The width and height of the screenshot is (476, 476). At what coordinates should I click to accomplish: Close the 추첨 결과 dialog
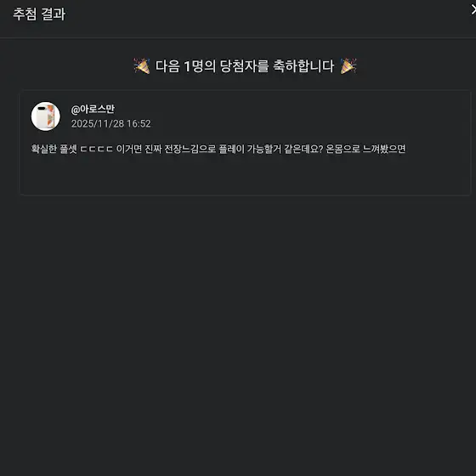[473, 9]
